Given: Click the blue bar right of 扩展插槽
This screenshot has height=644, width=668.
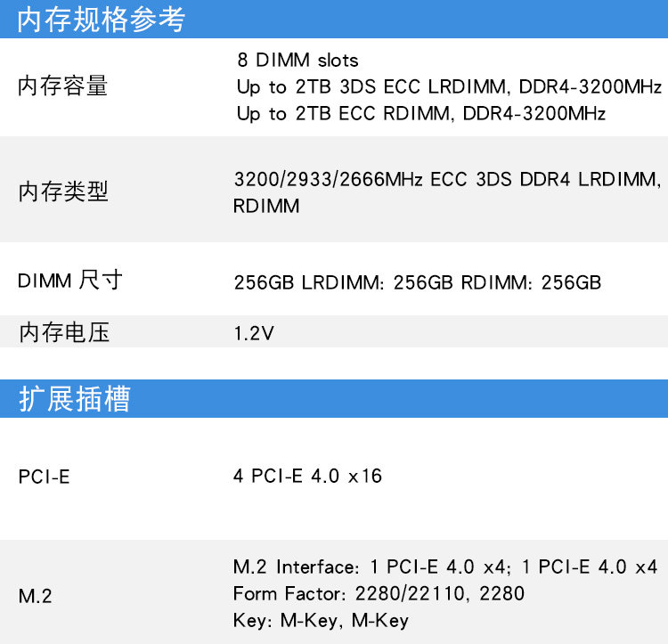Looking at the screenshot, I should click(401, 399).
